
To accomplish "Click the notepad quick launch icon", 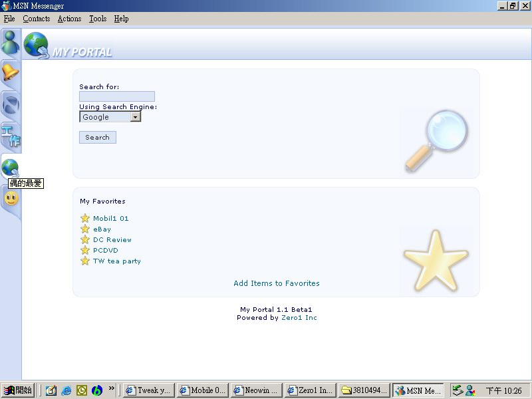I will 51,390.
